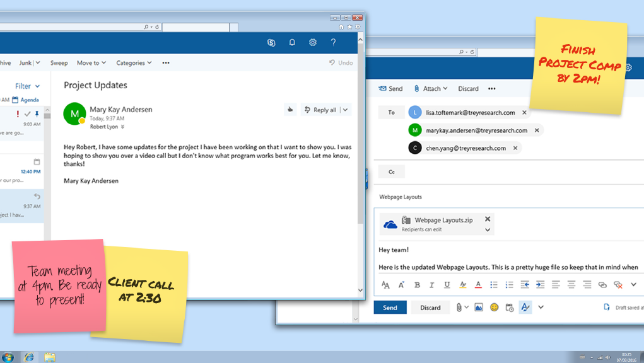This screenshot has width=644, height=363.
Task: Open the notifications bell
Action: (x=292, y=42)
